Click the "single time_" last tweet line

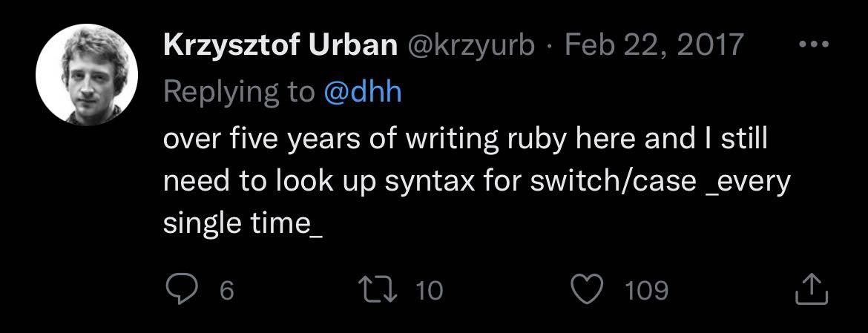(x=242, y=224)
